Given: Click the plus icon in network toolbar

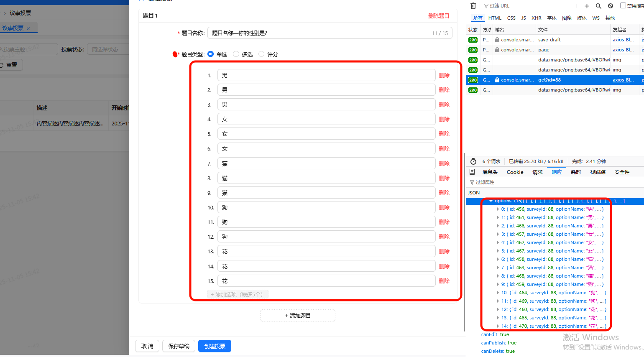Looking at the screenshot, I should pos(587,6).
